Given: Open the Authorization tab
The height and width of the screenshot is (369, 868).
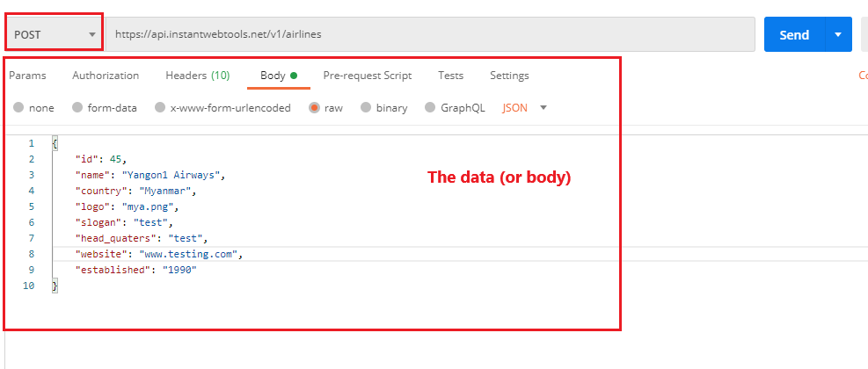Looking at the screenshot, I should coord(106,76).
